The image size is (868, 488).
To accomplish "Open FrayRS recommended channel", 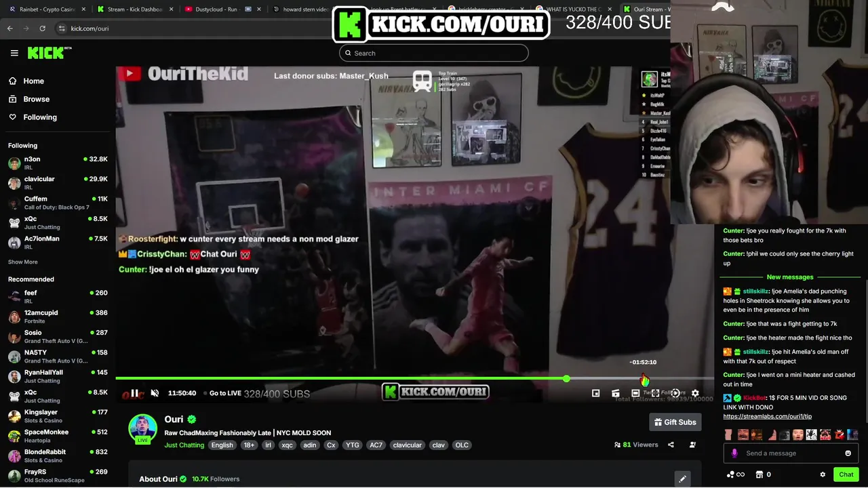I will point(58,476).
